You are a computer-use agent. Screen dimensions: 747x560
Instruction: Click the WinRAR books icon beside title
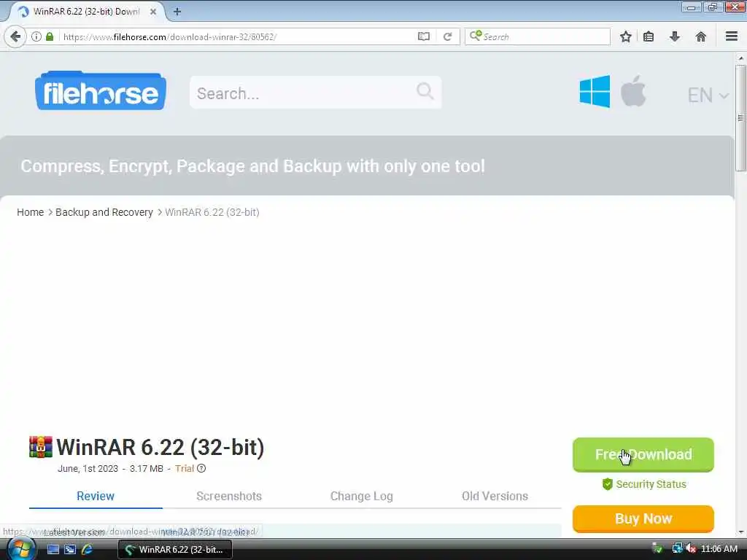coord(41,447)
